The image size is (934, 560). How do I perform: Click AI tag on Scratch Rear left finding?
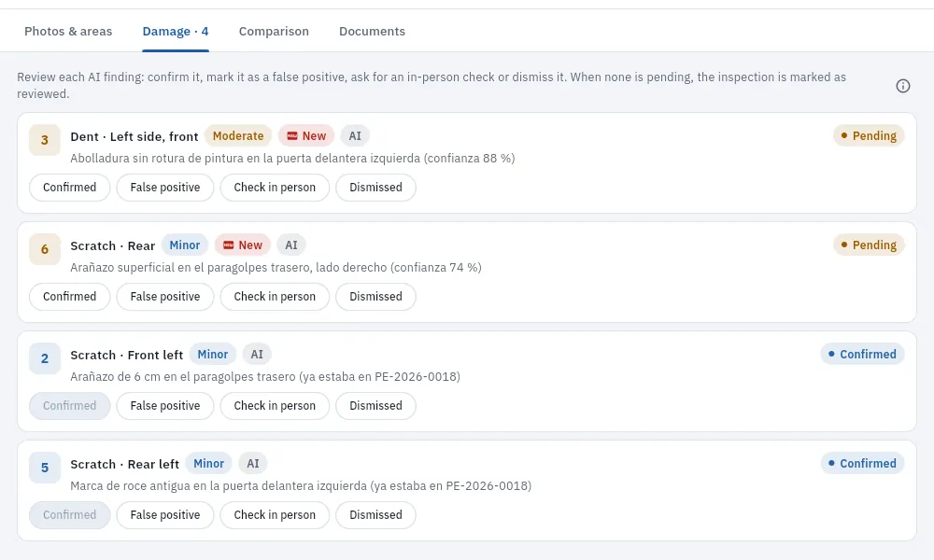[253, 464]
